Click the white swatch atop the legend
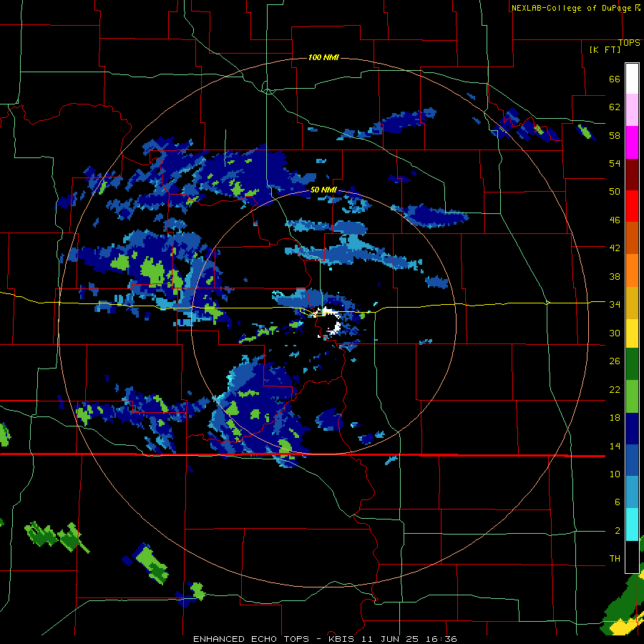 point(632,79)
